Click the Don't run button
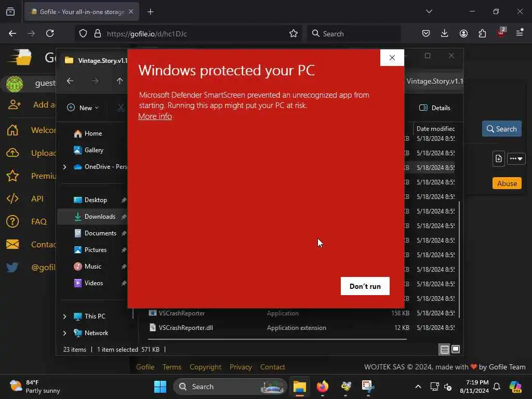Screen dimensions: 532x399 click(x=365, y=286)
